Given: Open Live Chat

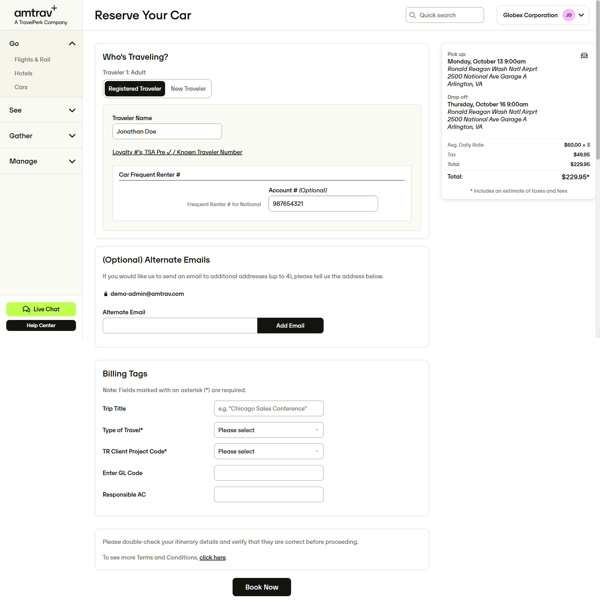Looking at the screenshot, I should click(x=41, y=309).
